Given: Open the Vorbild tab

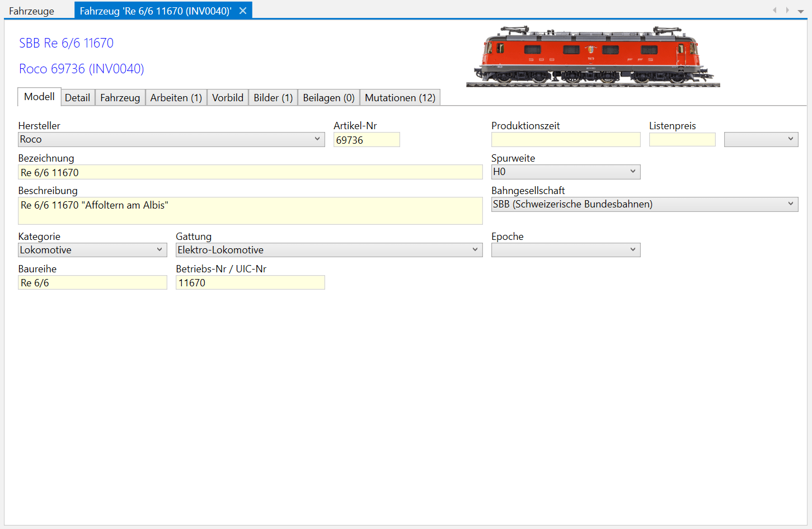Looking at the screenshot, I should pyautogui.click(x=227, y=98).
